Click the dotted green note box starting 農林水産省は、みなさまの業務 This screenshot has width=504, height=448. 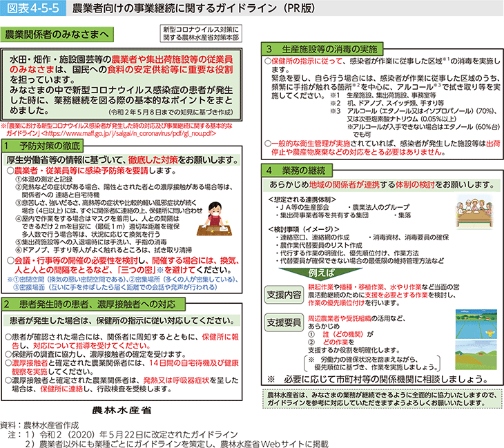pos(382,399)
